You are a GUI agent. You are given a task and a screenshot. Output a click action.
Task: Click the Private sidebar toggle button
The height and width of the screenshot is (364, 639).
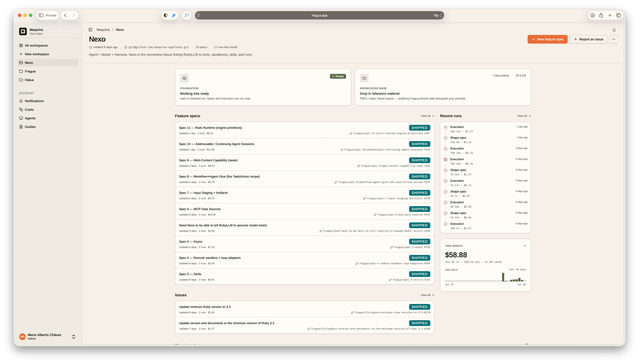pyautogui.click(x=47, y=15)
